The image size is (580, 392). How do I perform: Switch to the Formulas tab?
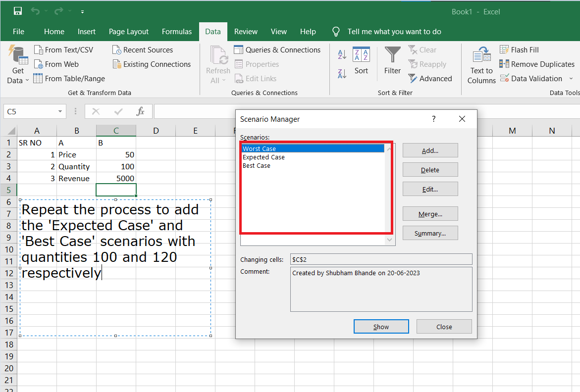click(x=177, y=31)
